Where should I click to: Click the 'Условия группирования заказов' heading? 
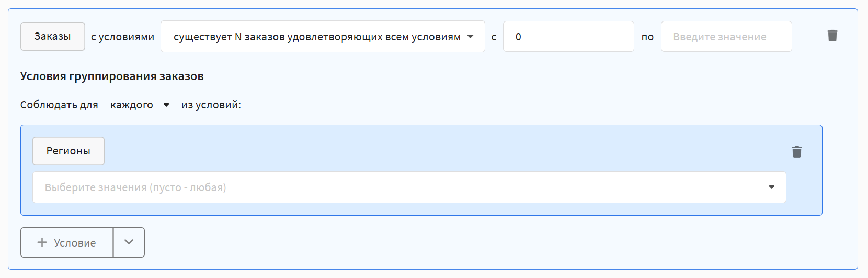click(x=112, y=76)
